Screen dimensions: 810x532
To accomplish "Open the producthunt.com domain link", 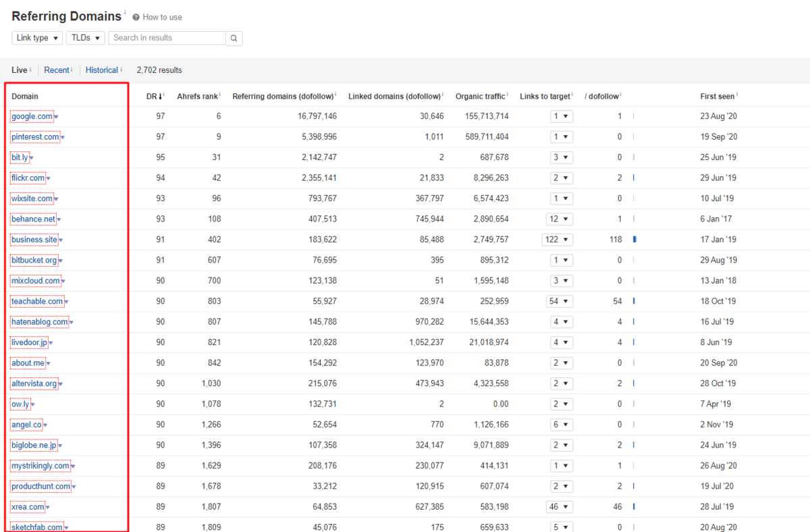I will (41, 486).
